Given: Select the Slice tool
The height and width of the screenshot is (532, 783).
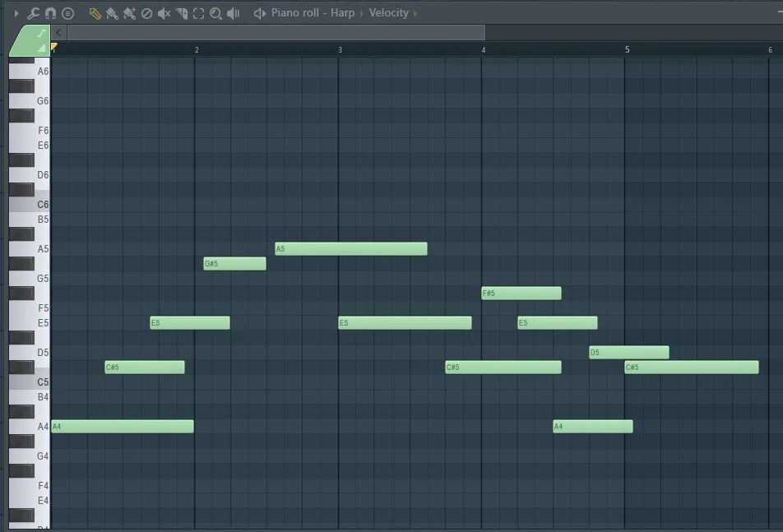Looking at the screenshot, I should (182, 13).
